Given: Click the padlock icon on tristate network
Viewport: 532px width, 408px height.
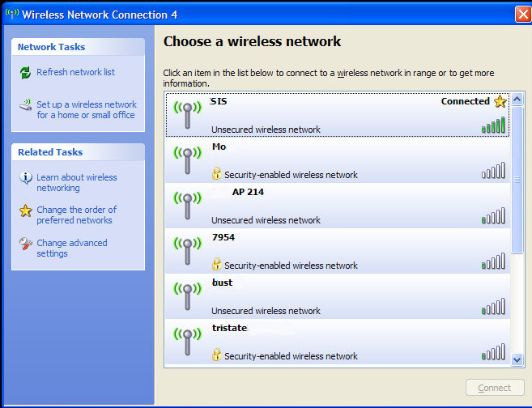Looking at the screenshot, I should 217,355.
